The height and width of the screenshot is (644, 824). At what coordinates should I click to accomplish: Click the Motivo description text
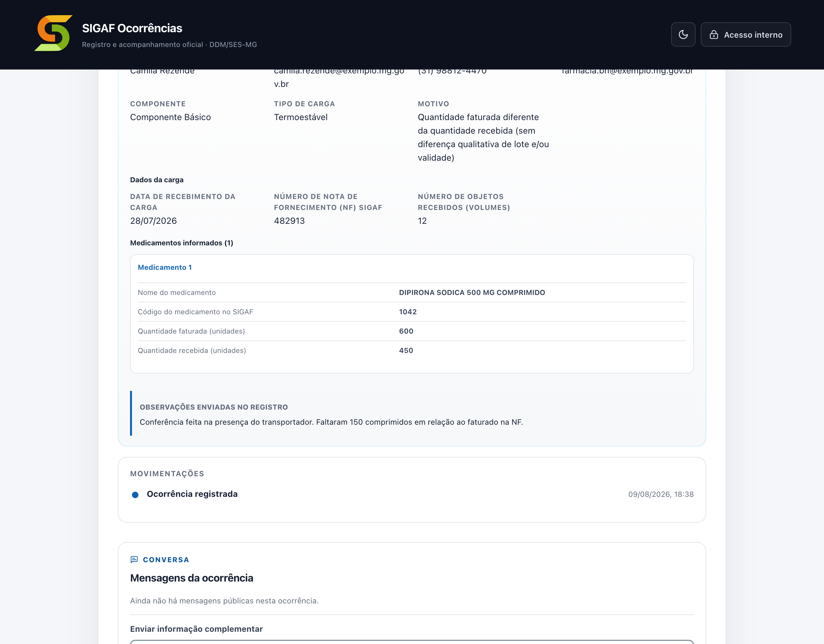click(x=483, y=137)
